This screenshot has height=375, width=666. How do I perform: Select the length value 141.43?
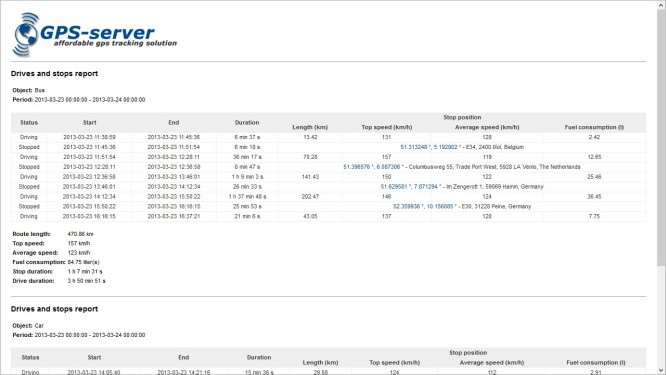pyautogui.click(x=310, y=177)
